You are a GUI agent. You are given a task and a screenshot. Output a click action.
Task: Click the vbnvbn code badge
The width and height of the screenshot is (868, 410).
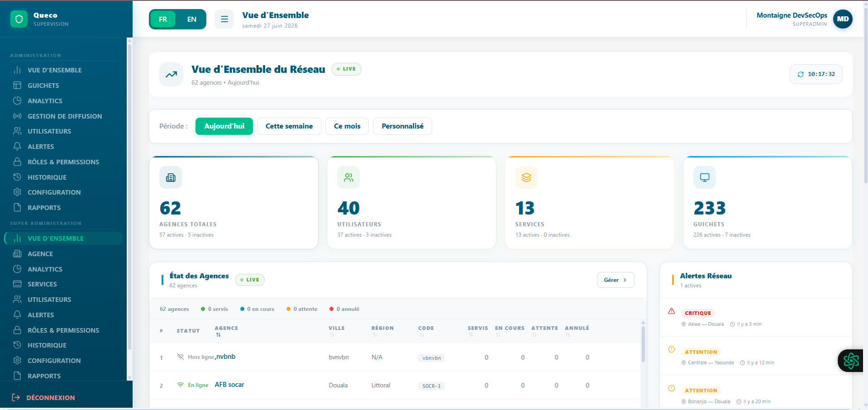(x=431, y=358)
